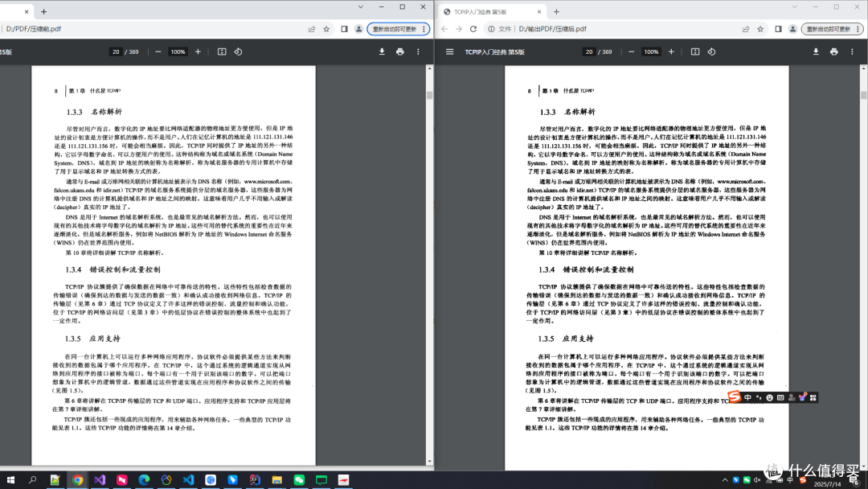Edit page number field in left PDF viewer
Image resolution: width=868 pixels, height=489 pixels.
point(116,51)
